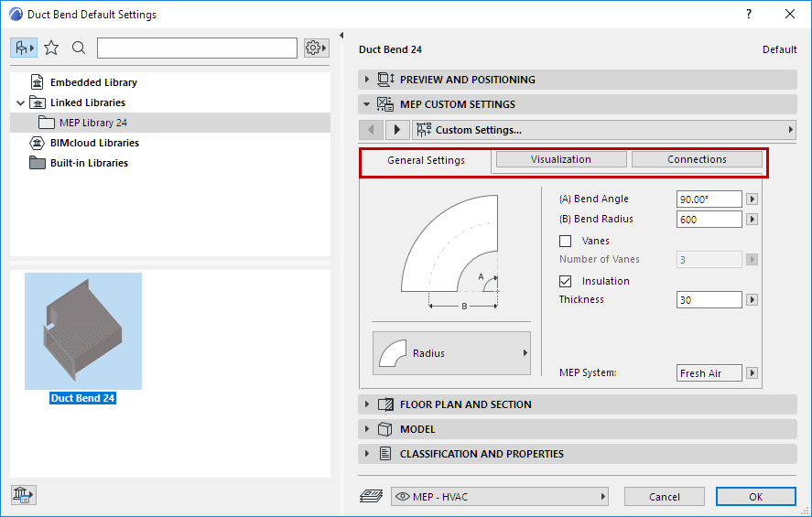Image resolution: width=812 pixels, height=517 pixels.
Task: Click the magnifier search icon
Action: tap(79, 48)
